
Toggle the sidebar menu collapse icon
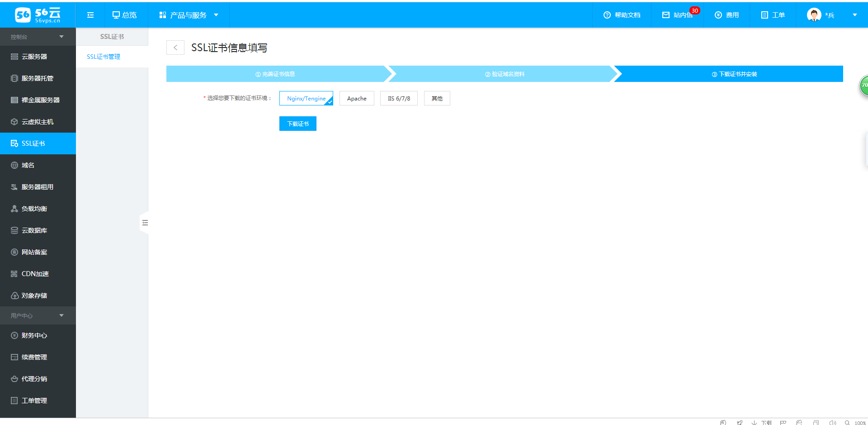pos(90,15)
